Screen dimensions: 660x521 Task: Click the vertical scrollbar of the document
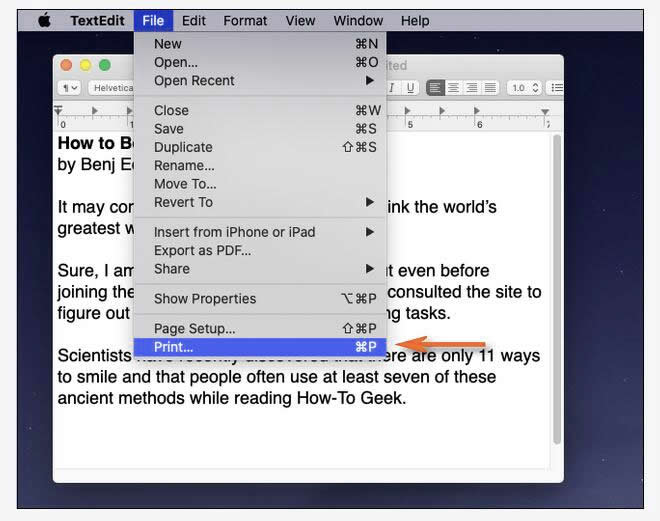[x=557, y=290]
